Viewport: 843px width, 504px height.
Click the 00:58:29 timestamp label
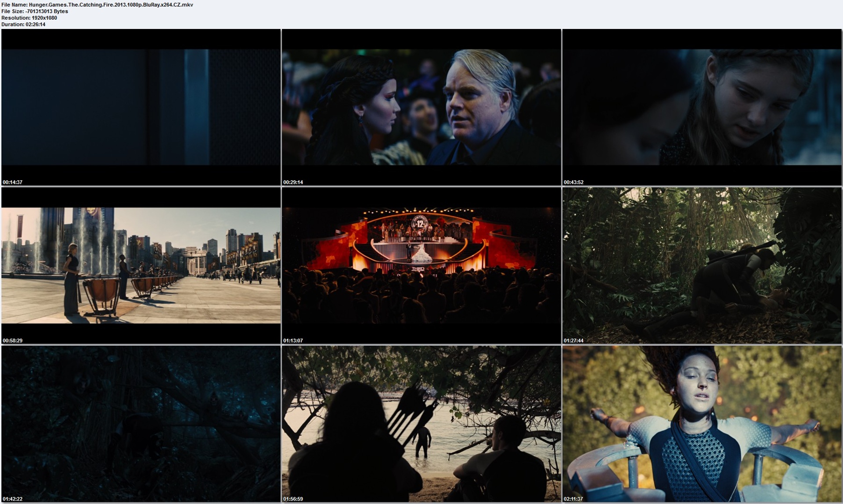pyautogui.click(x=12, y=340)
